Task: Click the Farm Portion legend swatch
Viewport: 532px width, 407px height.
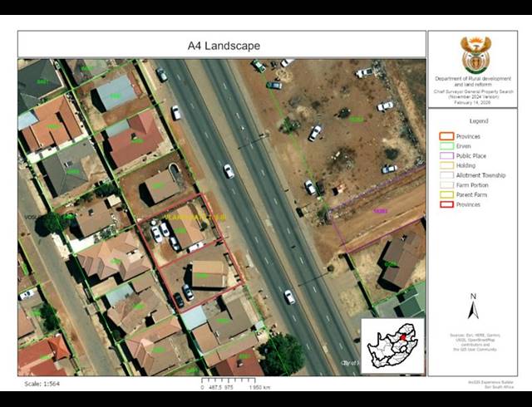Action: (x=446, y=185)
